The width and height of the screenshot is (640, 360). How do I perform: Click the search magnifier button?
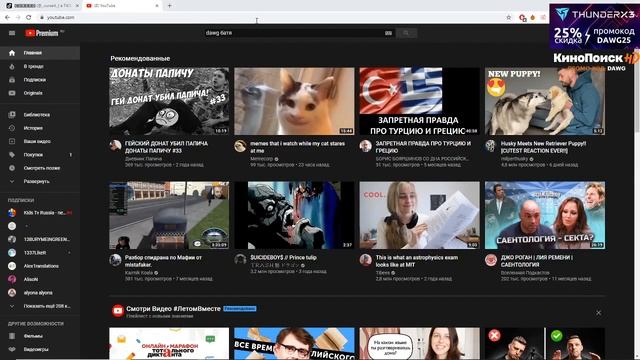pos(406,33)
